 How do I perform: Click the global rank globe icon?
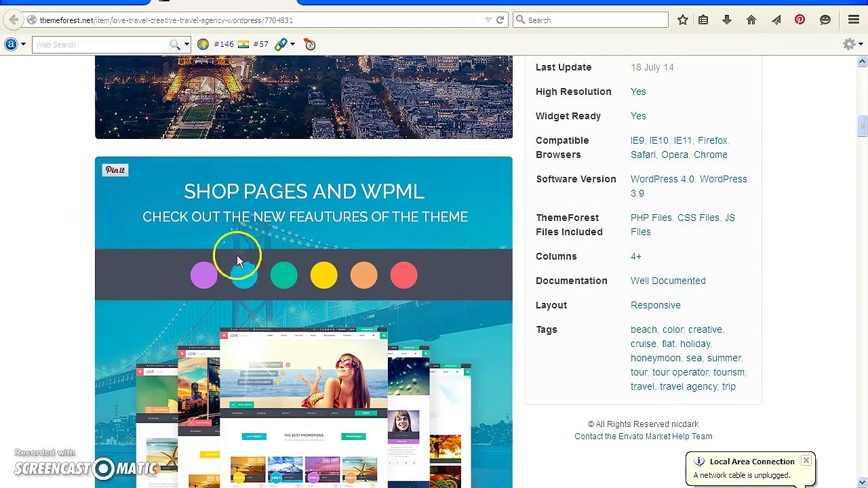coord(203,45)
